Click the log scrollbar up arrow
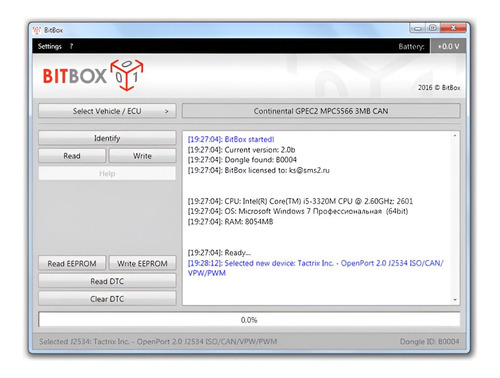500x378 pixels. tap(455, 136)
